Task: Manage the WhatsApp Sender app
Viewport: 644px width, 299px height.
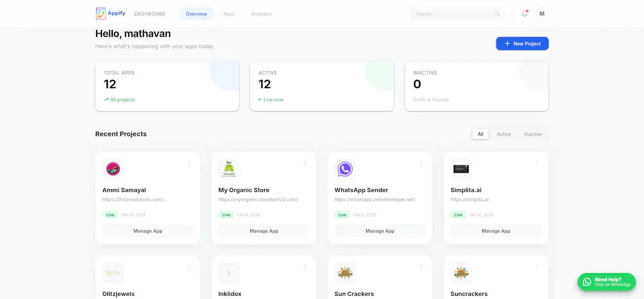Action: coord(380,231)
